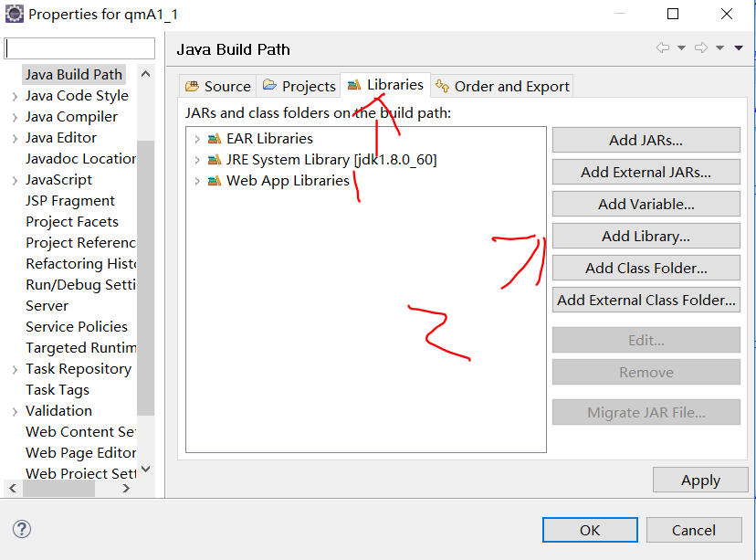Click sidebar horizontal scroll right arrow
756x560 pixels.
tap(126, 488)
